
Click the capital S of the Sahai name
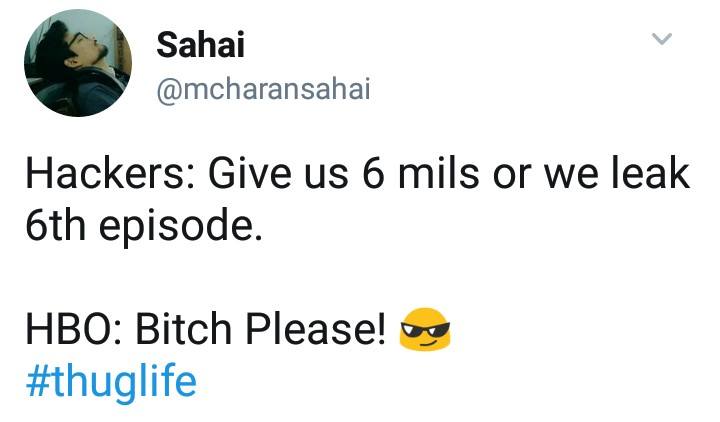(x=167, y=45)
